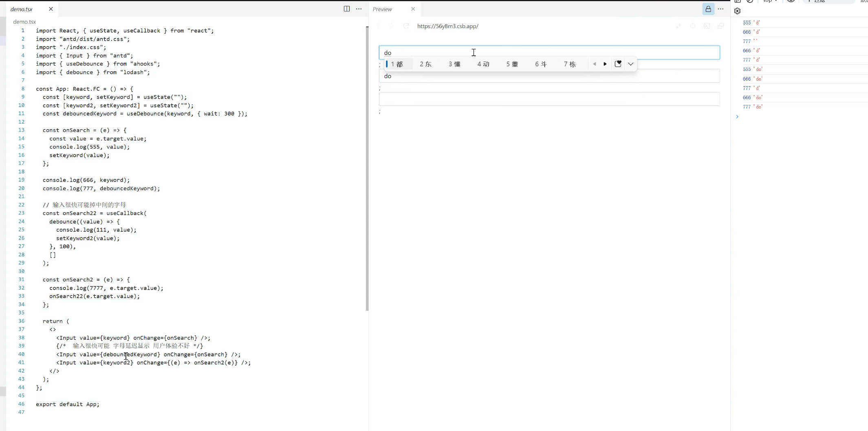Click the console prompt chevron

[x=737, y=117]
